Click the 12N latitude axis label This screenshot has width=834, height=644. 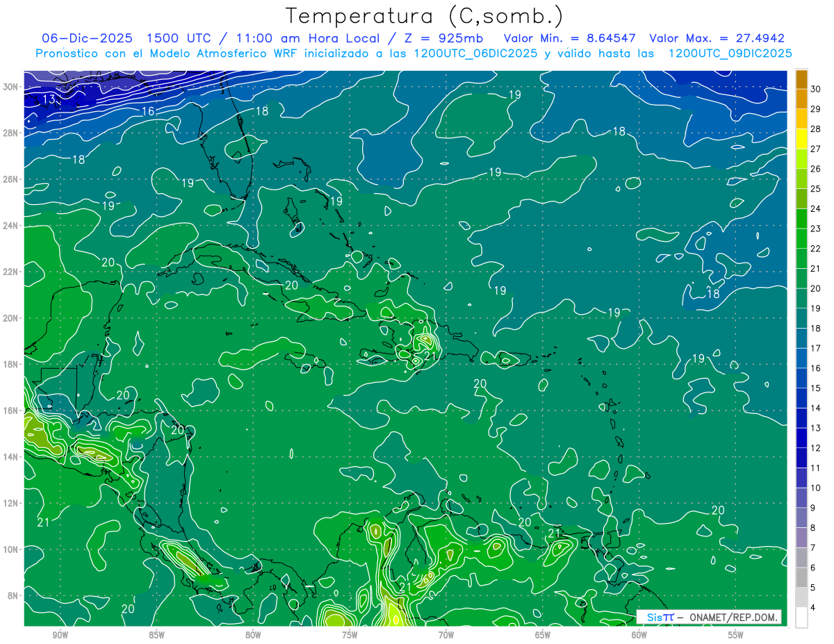tap(11, 503)
